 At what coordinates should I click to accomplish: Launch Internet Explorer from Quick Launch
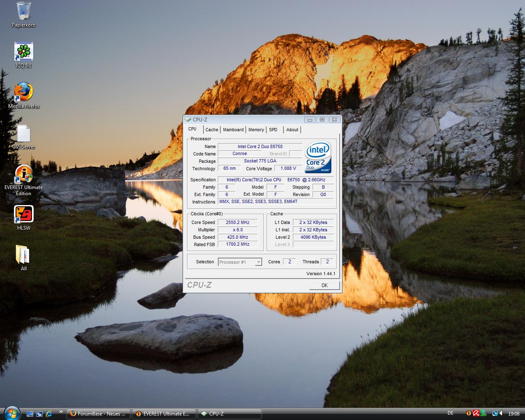[x=49, y=413]
